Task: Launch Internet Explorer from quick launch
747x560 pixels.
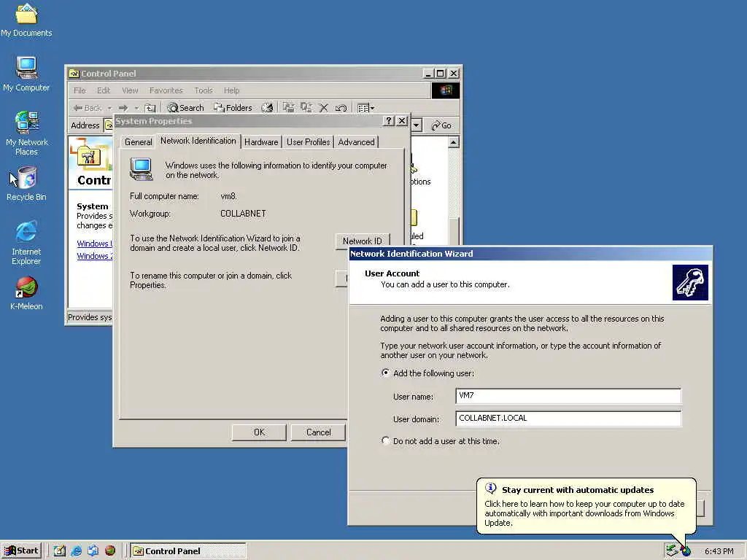Action: click(x=76, y=551)
